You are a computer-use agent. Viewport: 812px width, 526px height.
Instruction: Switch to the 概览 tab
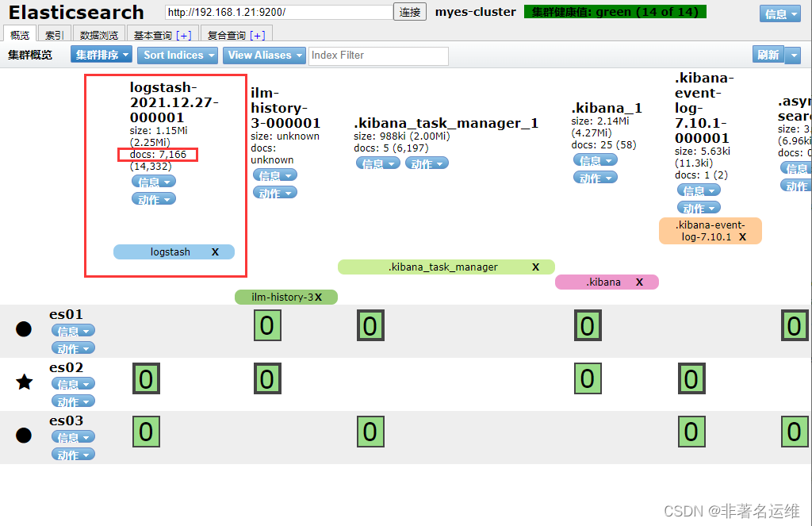click(20, 34)
